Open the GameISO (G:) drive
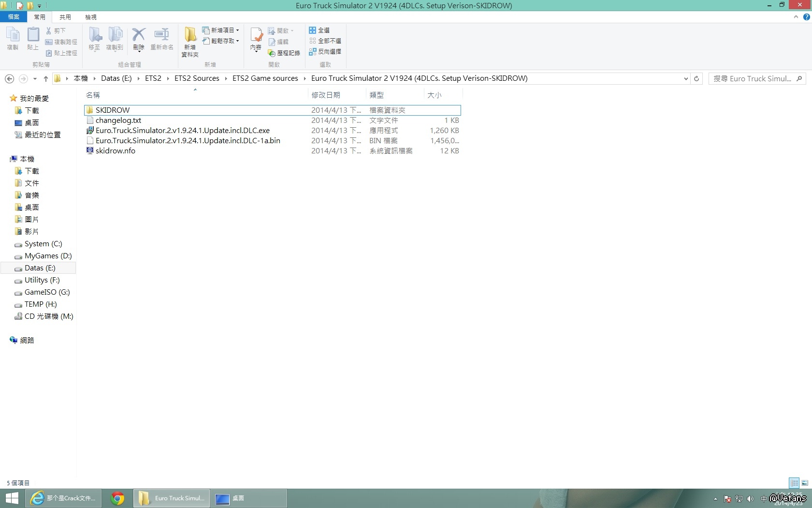 [42, 292]
